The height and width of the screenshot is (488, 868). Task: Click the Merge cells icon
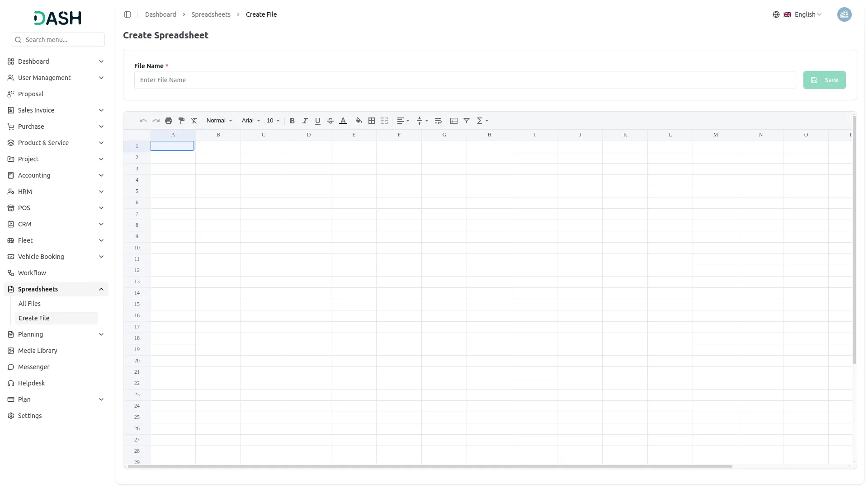coord(384,121)
